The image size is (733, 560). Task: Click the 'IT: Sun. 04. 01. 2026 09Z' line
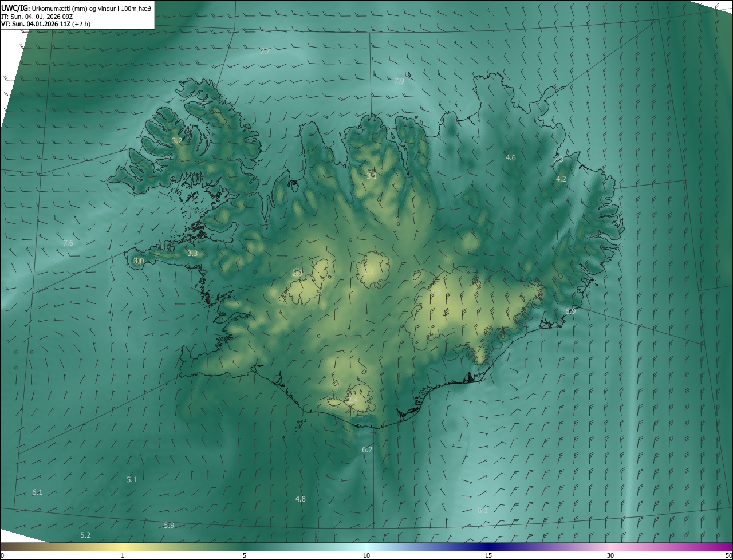[37, 16]
